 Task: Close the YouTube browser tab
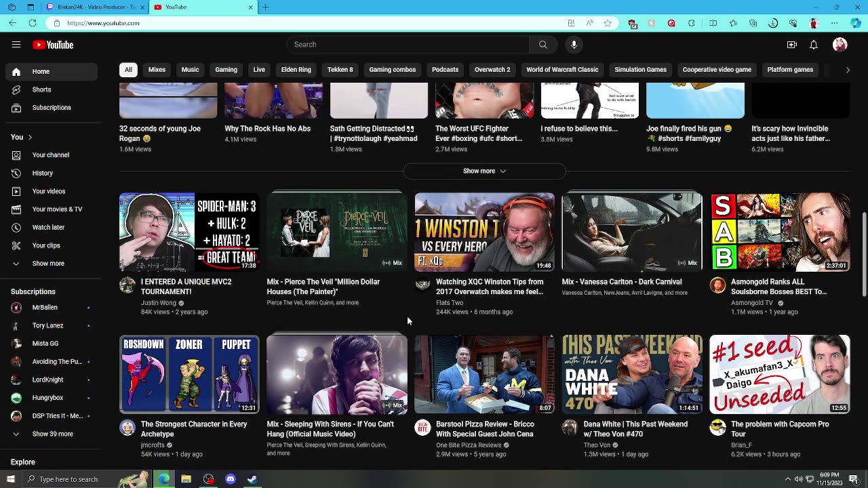[250, 7]
